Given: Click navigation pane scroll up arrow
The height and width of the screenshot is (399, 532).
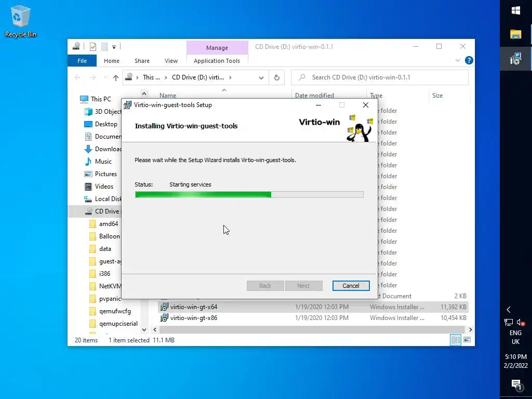Looking at the screenshot, I should [x=144, y=94].
